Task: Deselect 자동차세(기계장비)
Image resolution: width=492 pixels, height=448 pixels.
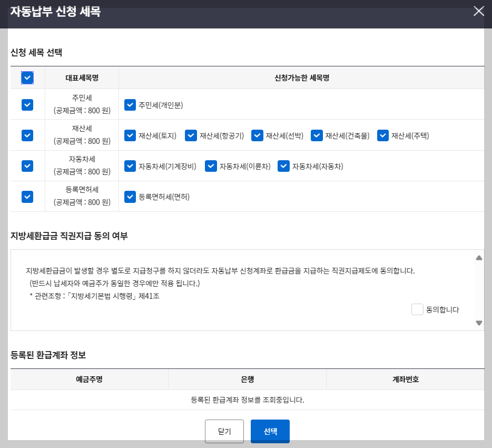Action: 130,166
